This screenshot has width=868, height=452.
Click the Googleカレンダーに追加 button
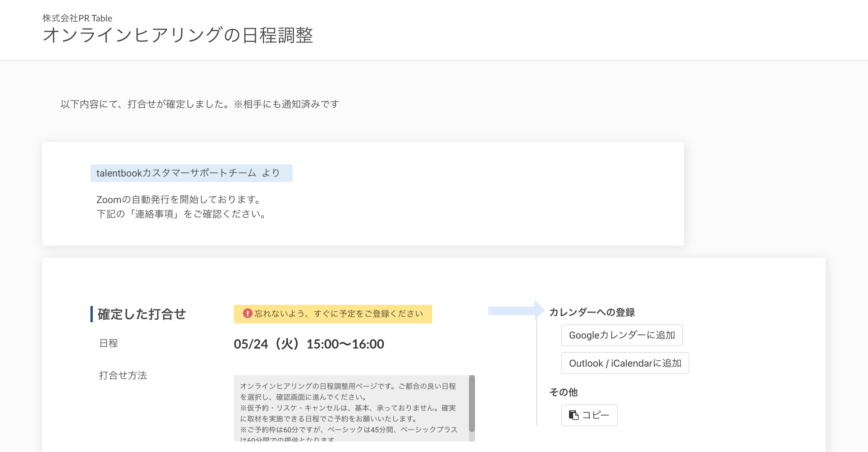622,335
